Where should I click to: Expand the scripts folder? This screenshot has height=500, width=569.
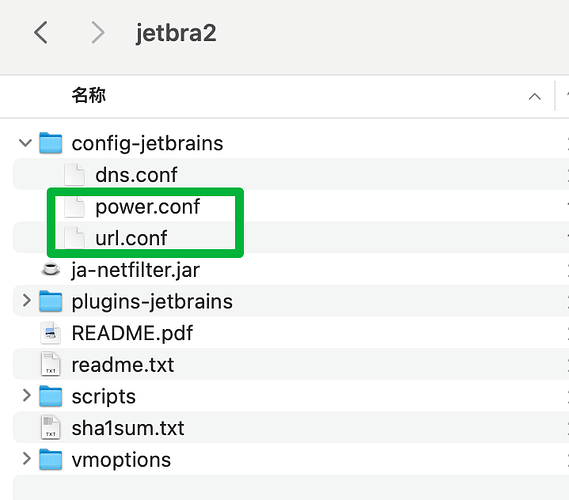(x=26, y=395)
